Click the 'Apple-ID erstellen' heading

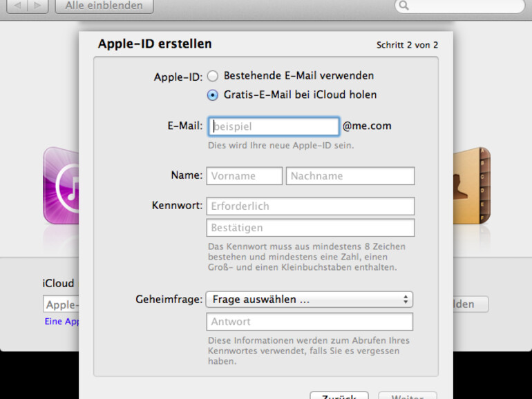pos(155,43)
